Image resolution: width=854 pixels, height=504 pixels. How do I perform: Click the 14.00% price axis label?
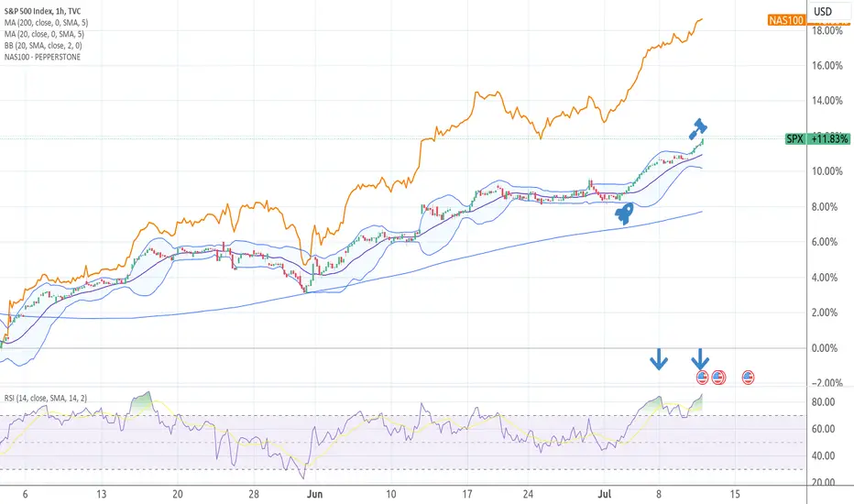click(827, 100)
